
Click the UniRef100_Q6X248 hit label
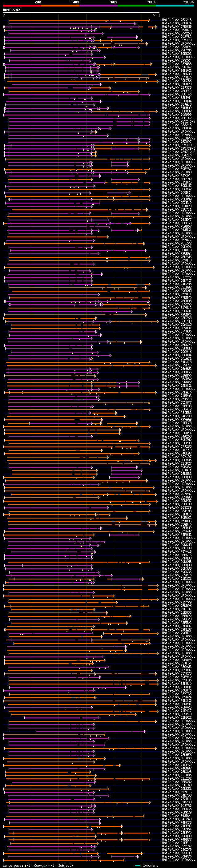(177, 20)
